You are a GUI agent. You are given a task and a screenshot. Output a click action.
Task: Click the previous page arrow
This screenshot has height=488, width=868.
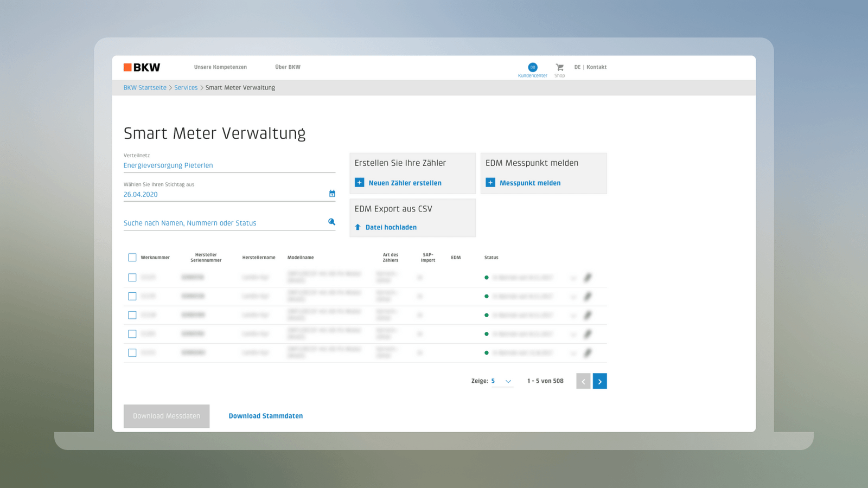point(583,381)
